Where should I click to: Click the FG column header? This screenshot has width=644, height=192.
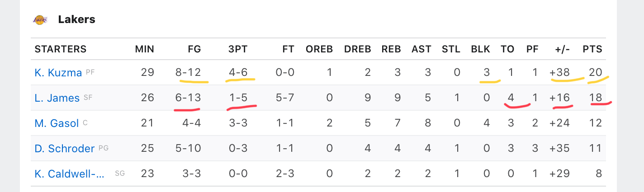coord(194,49)
